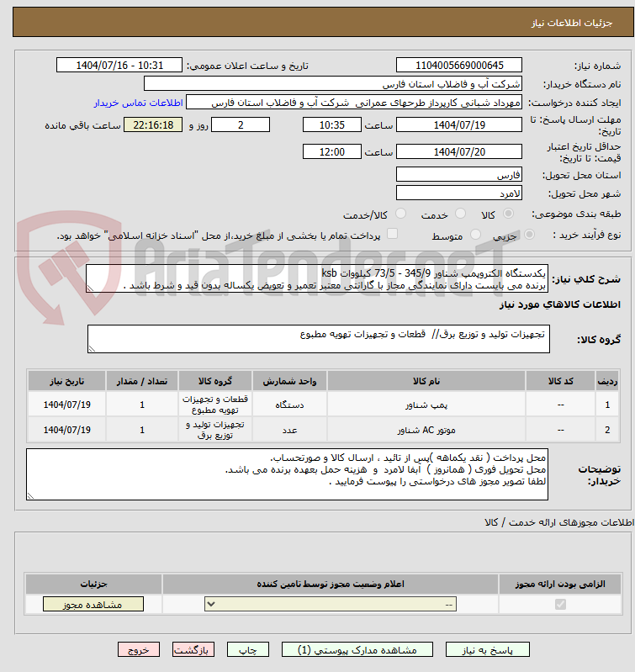Click the announcement date field 1404/07/16 - 10:31
Viewport: 635px width, 672px height.
pyautogui.click(x=119, y=65)
